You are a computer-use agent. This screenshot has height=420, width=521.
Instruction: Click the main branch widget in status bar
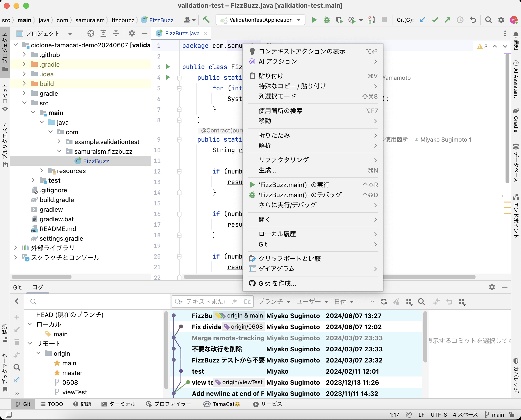coord(494,415)
